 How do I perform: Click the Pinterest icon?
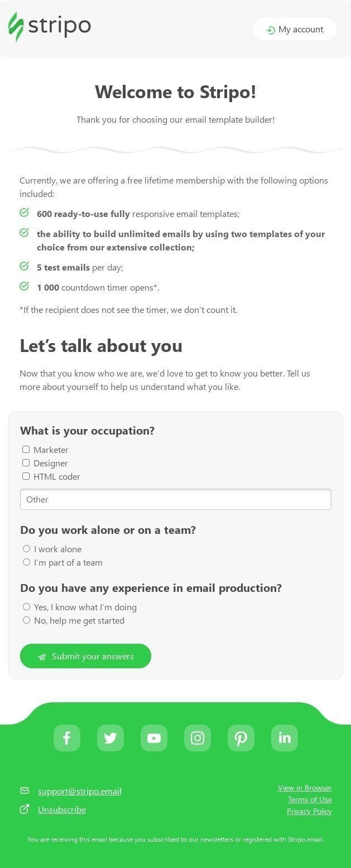pos(241,737)
